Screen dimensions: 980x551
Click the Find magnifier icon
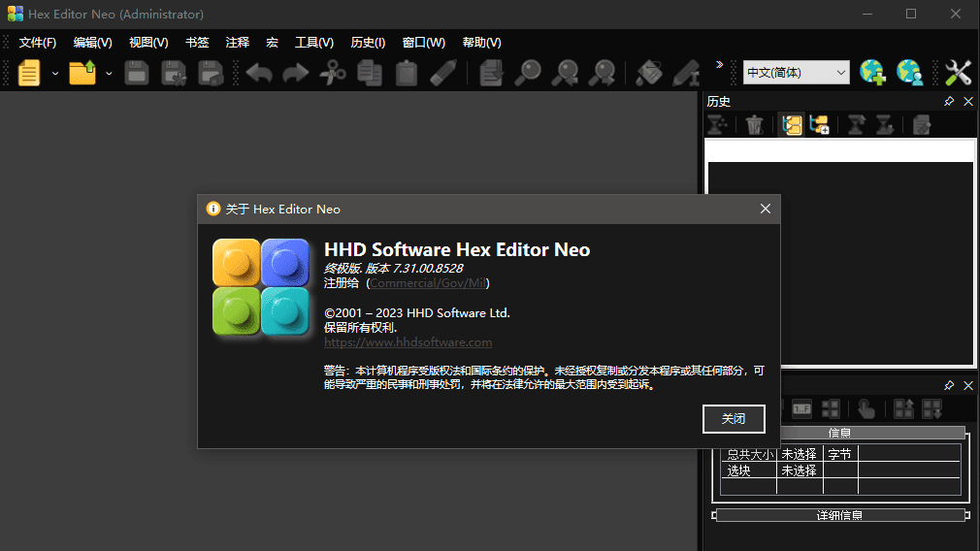(528, 73)
